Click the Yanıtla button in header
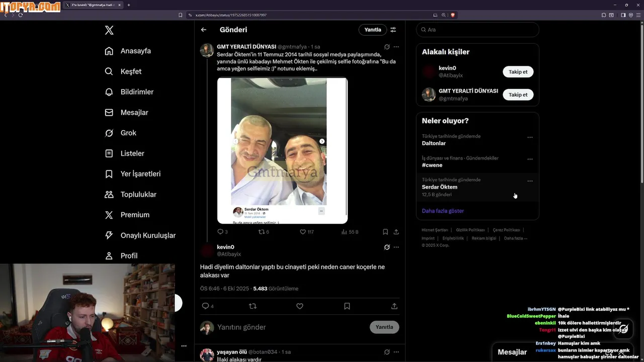Viewport: 644px width, 362px height. tap(373, 30)
